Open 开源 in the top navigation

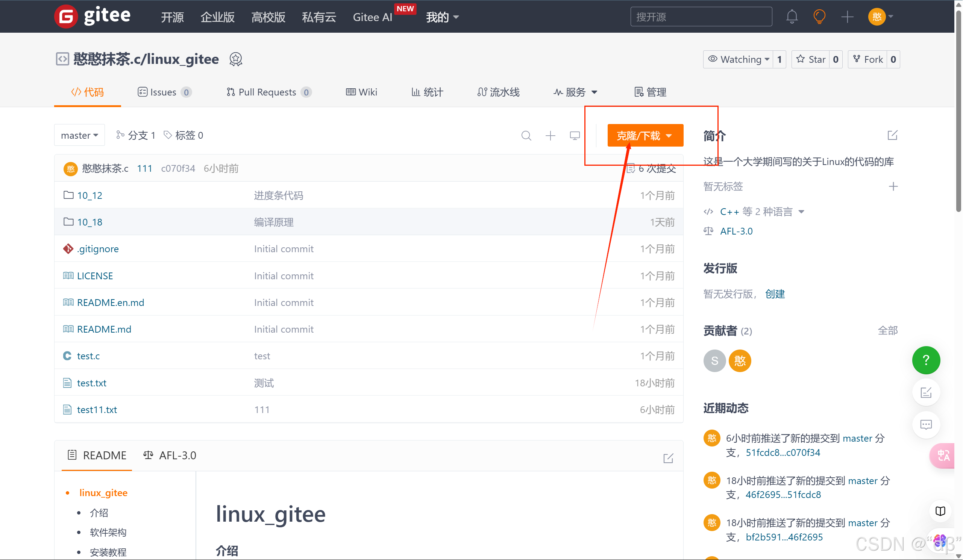point(172,17)
